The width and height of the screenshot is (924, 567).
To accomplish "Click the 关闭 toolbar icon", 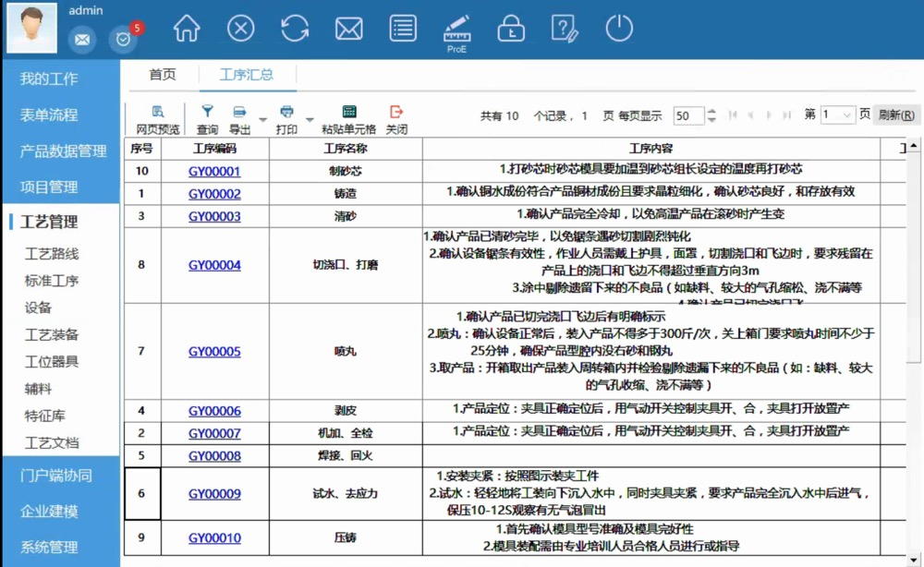I will (396, 120).
